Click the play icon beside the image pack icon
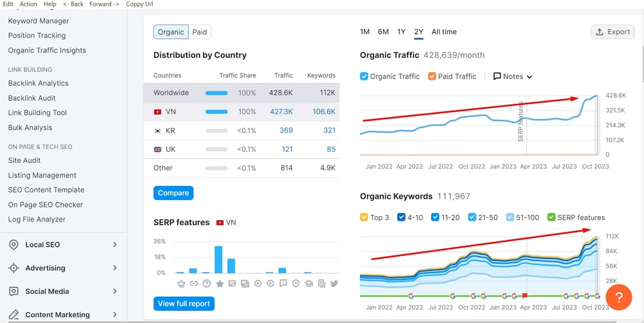This screenshot has width=644, height=323. [258, 284]
